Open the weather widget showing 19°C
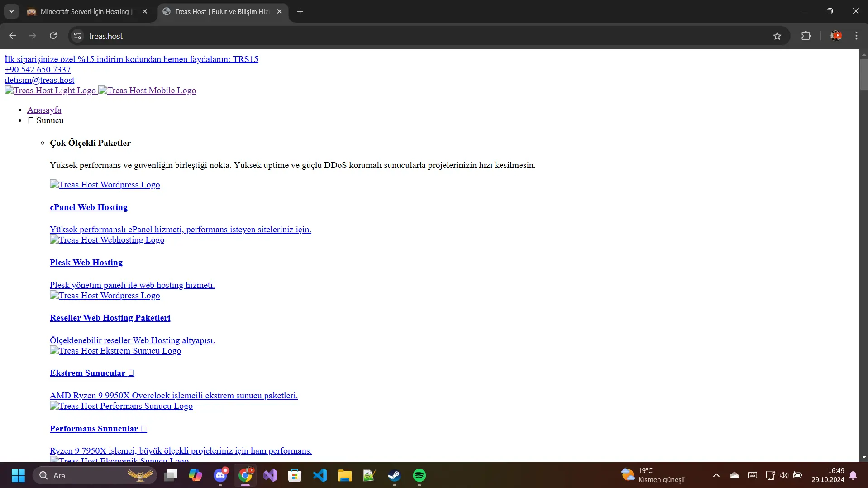The height and width of the screenshot is (488, 868). [653, 475]
